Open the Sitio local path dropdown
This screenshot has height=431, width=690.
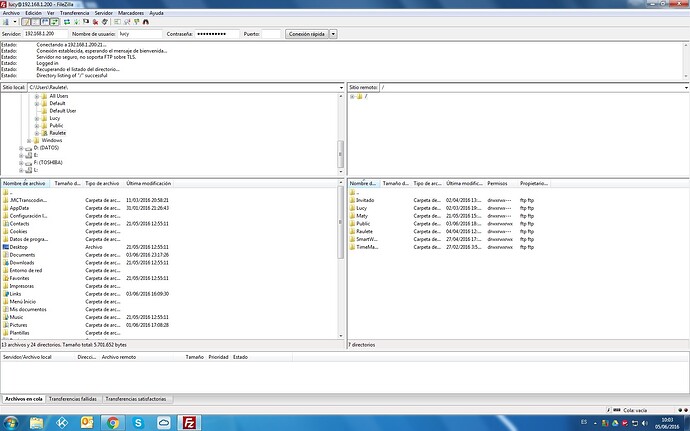[341, 88]
